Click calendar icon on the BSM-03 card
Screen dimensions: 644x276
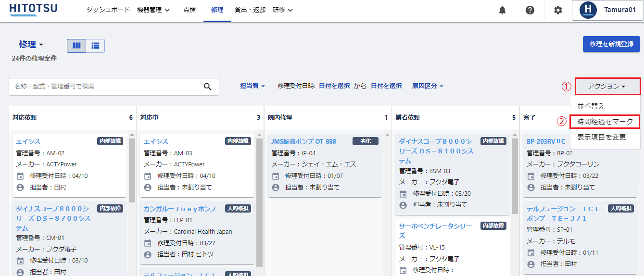[x=403, y=194]
